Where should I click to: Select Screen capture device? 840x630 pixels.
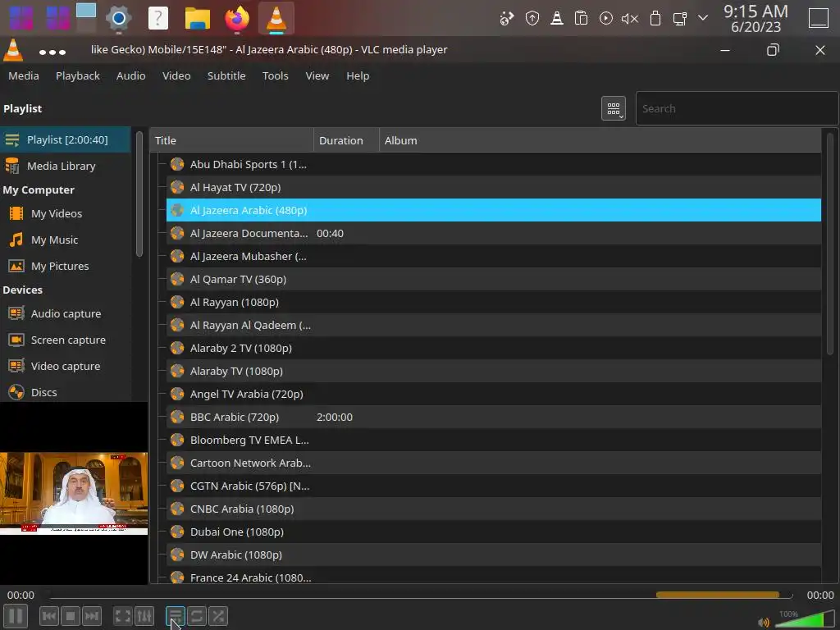click(x=66, y=340)
